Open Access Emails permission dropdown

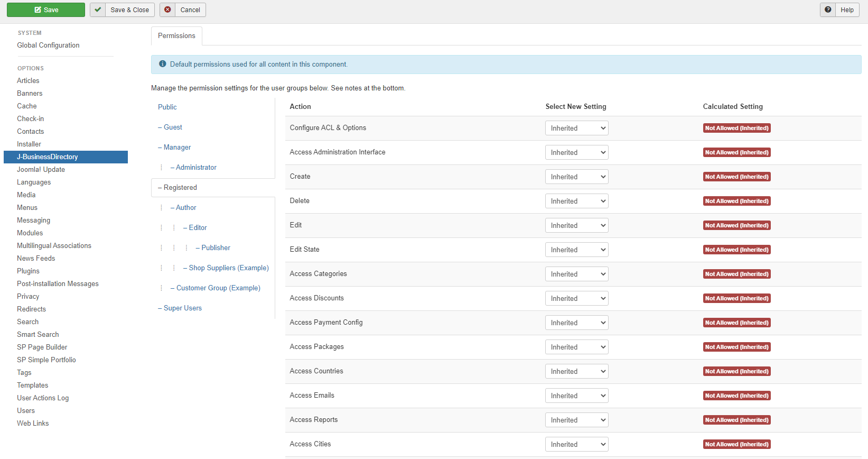(576, 396)
